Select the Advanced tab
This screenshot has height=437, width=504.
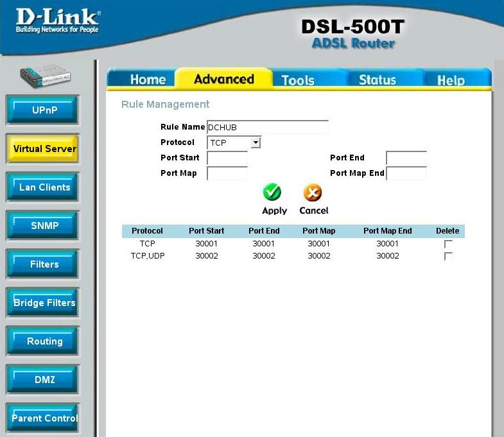click(224, 79)
